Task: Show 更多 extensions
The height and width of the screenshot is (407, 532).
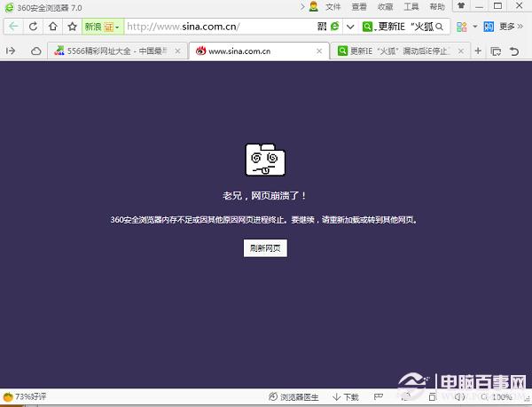Action: pos(511,27)
